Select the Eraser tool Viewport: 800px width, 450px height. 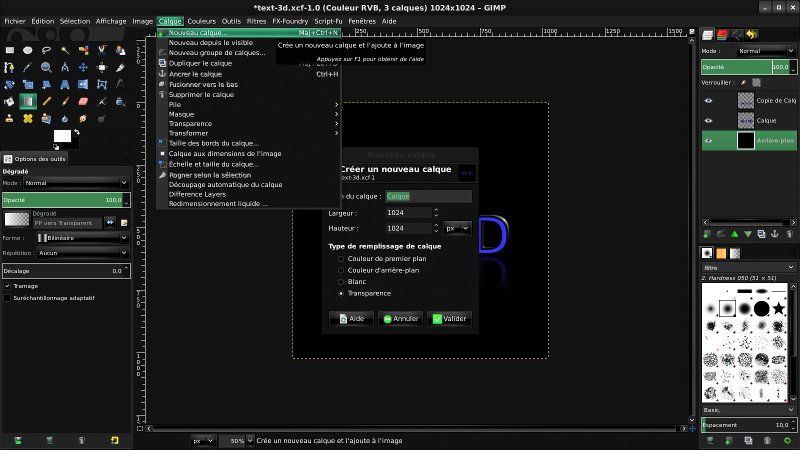tap(83, 102)
